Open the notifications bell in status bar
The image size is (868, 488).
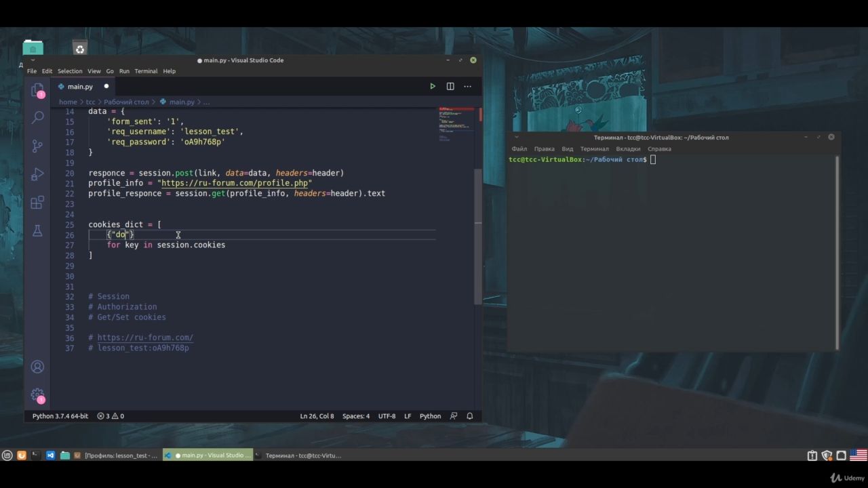coord(469,416)
